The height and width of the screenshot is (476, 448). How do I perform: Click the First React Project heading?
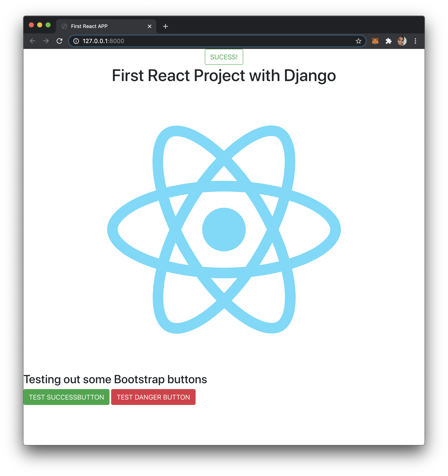click(x=224, y=76)
